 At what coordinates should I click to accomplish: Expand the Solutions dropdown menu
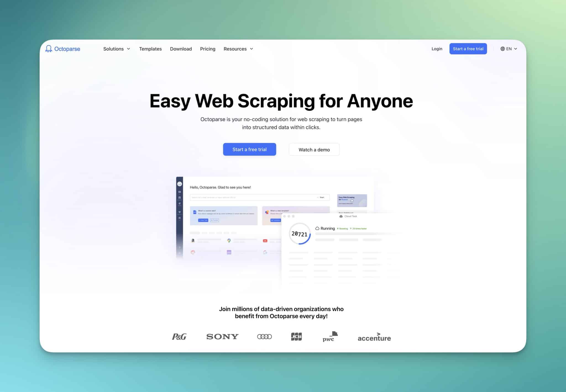(x=117, y=49)
